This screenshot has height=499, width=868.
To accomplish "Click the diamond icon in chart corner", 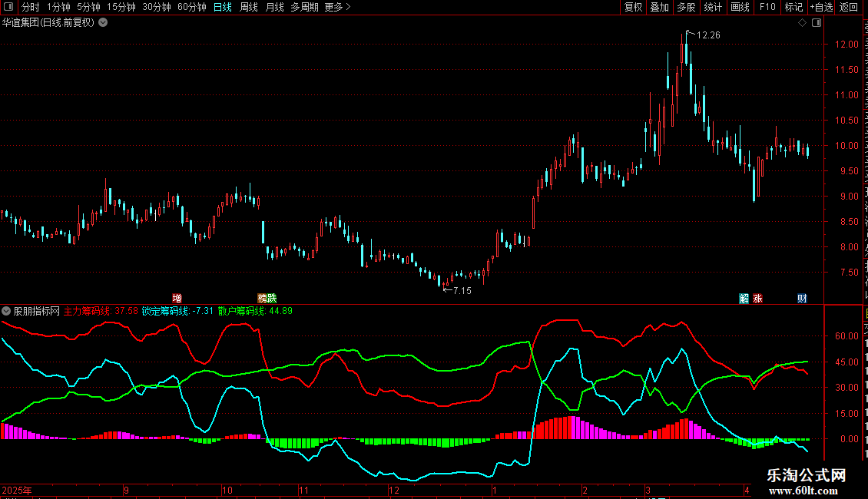I will [802, 23].
